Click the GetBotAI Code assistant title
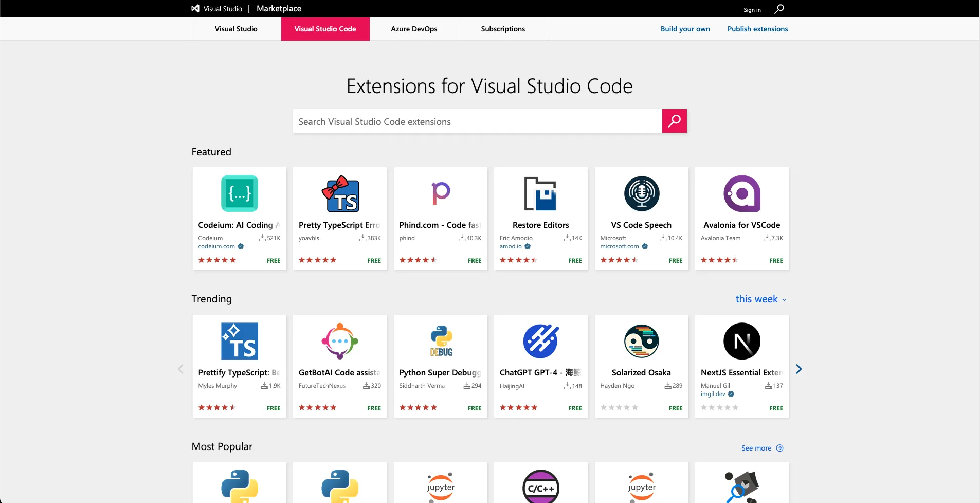980x503 pixels. point(340,372)
